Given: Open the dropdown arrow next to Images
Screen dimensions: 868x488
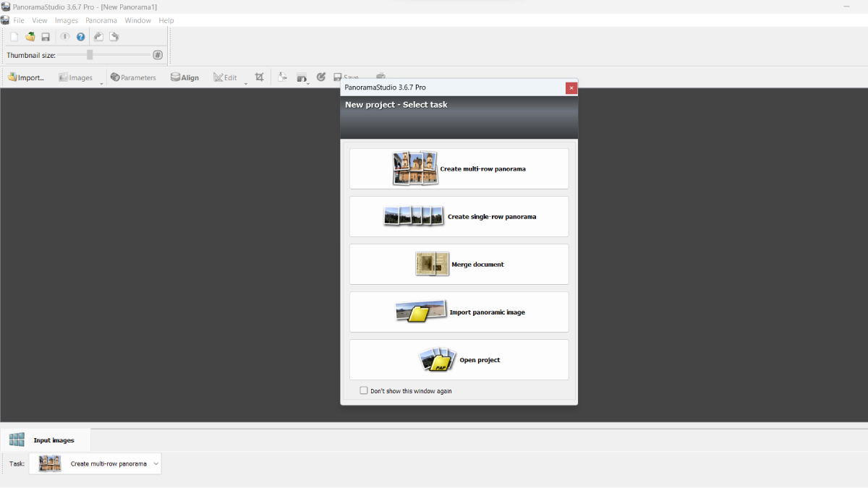Looking at the screenshot, I should [x=101, y=82].
